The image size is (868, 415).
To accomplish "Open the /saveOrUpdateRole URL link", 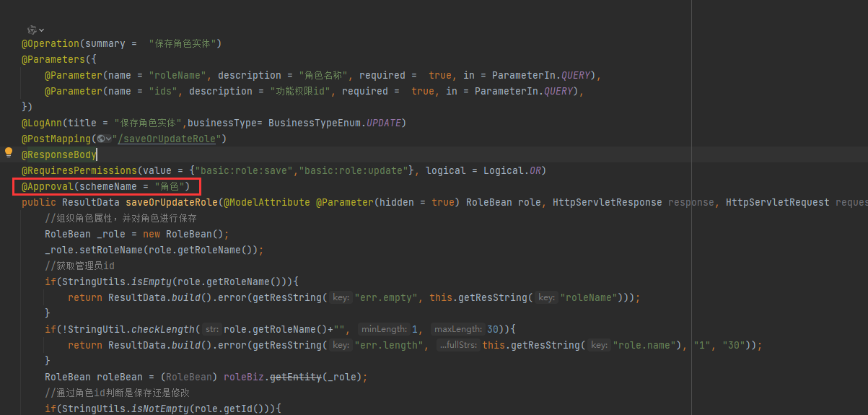I will click(x=170, y=139).
